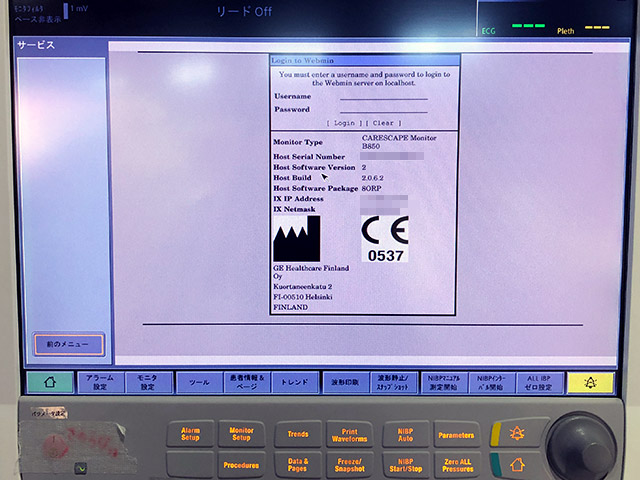Click the Login button in Webmin form
Screen dimensions: 640x480
click(344, 123)
